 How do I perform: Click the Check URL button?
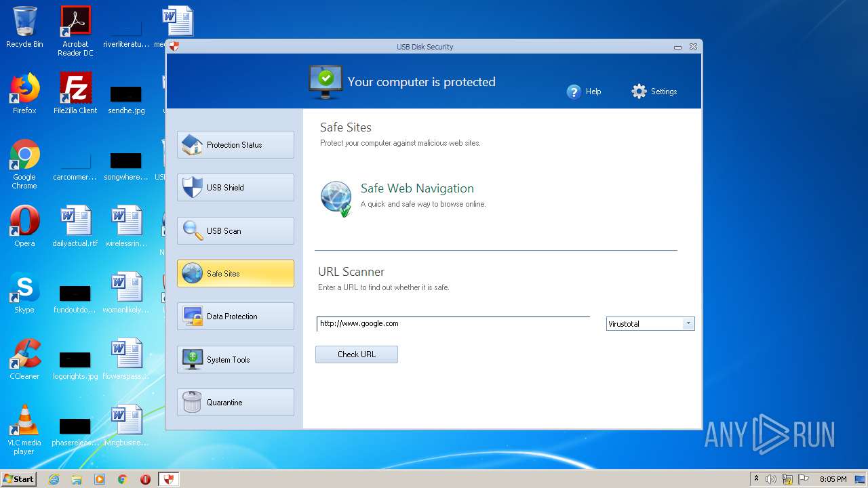(357, 354)
